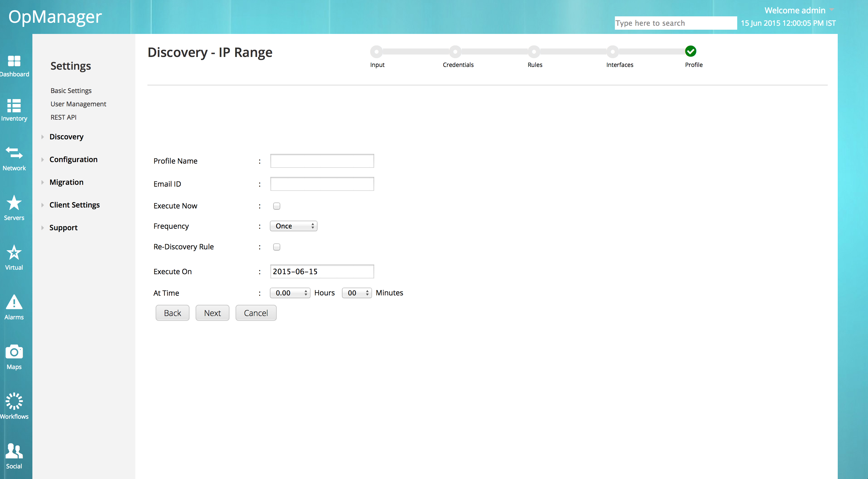Open the Network arrows icon
Screen dimensions: 868x479
click(14, 153)
